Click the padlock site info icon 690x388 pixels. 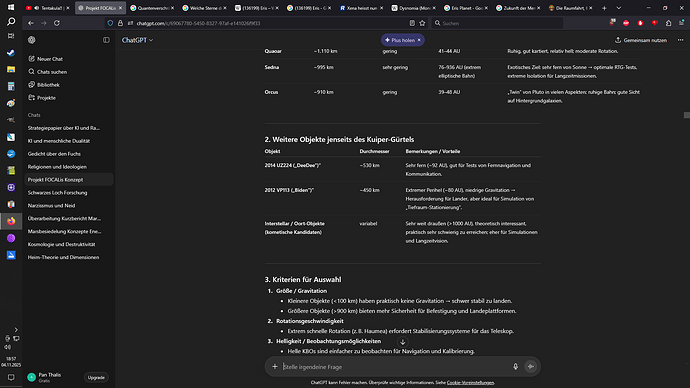click(120, 23)
